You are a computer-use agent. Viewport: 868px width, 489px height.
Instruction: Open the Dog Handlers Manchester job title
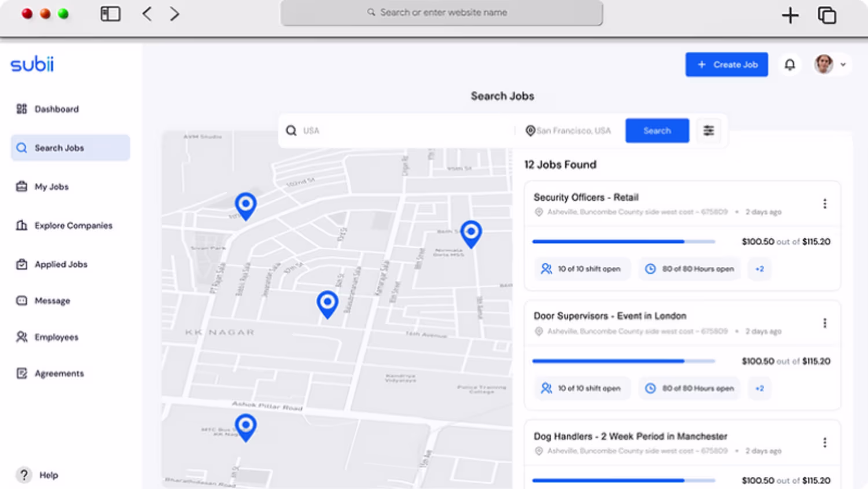coord(630,436)
